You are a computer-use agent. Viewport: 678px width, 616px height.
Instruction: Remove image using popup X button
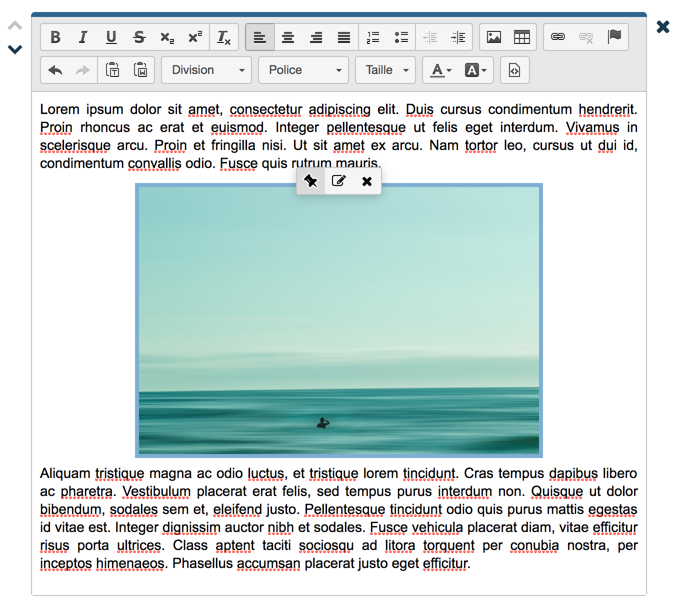(x=367, y=181)
